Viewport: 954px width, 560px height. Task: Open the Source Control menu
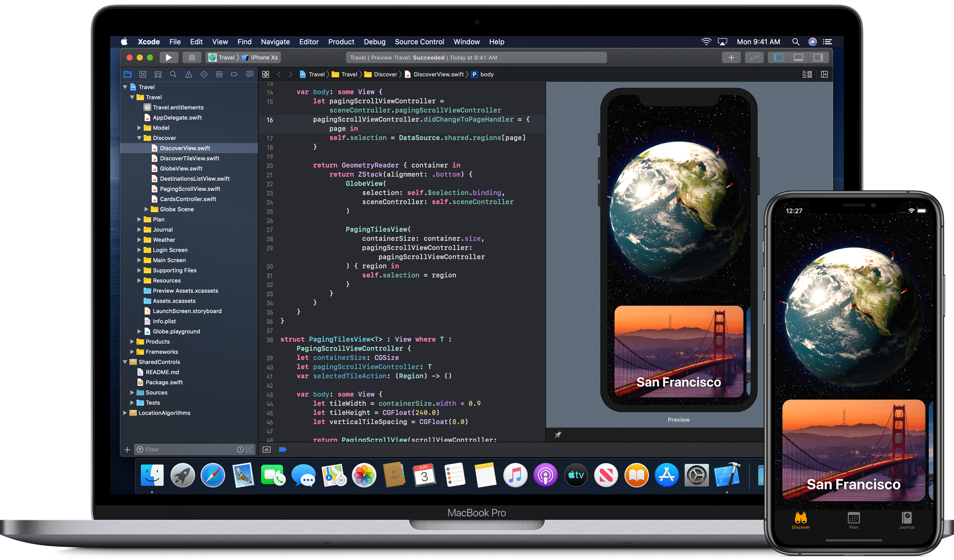pos(419,42)
